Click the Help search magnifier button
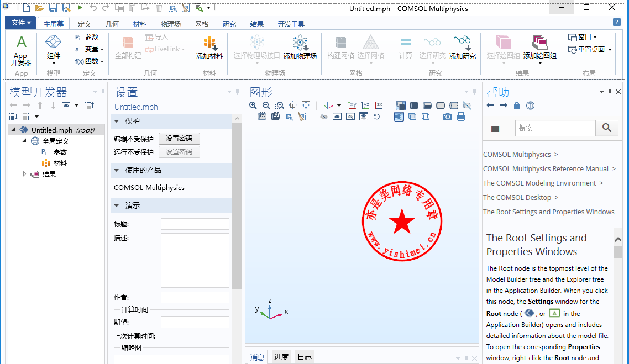629x364 pixels. coord(607,128)
